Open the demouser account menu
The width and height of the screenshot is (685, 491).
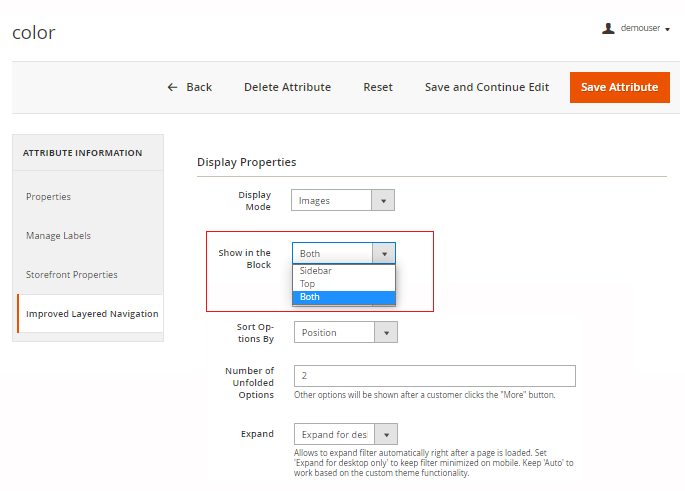[644, 29]
